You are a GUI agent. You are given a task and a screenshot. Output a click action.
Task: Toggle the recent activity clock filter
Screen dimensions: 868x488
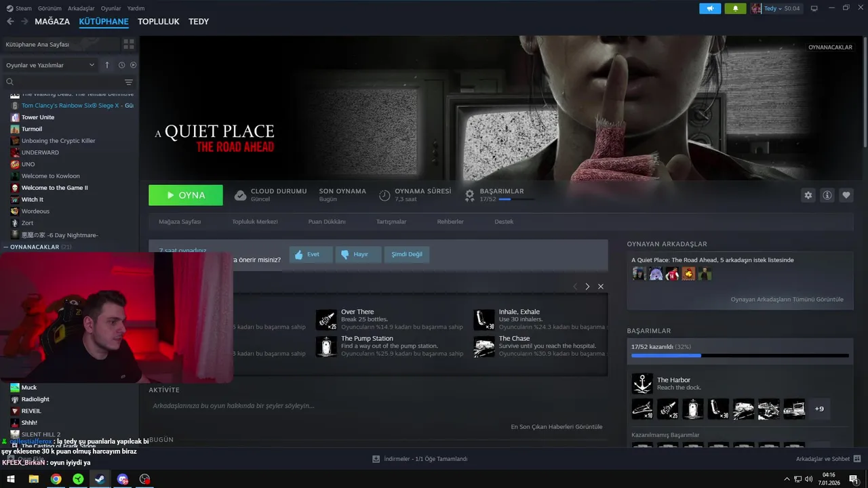click(x=121, y=65)
